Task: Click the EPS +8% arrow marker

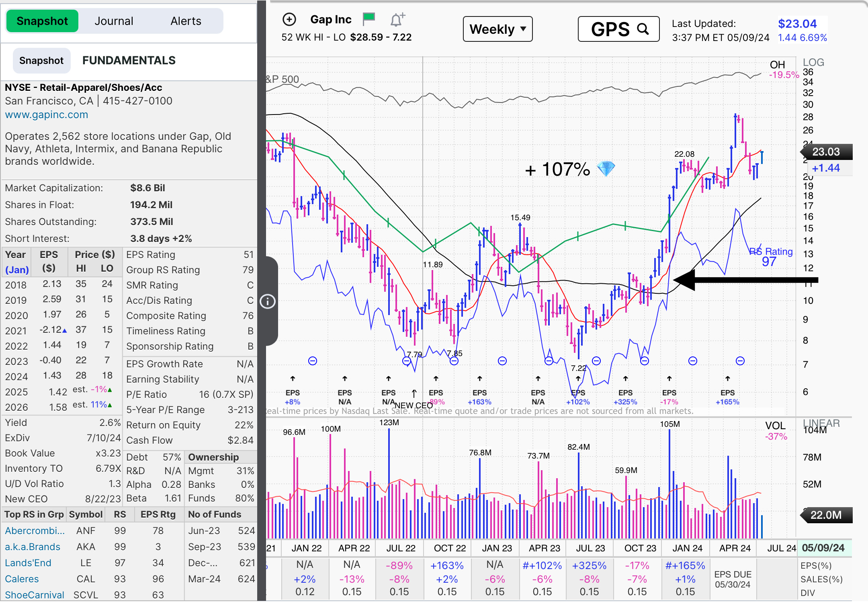Action: point(293,379)
